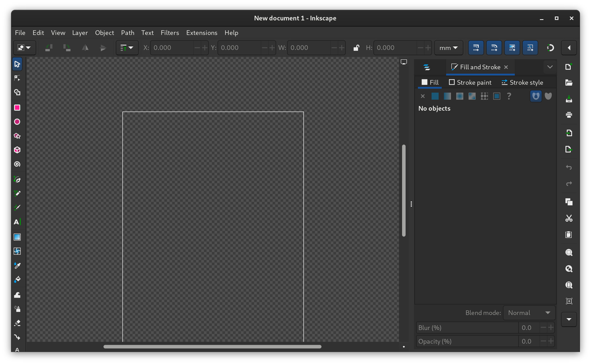Toggle the even-odd fill rule button
The width and height of the screenshot is (591, 364).
536,96
